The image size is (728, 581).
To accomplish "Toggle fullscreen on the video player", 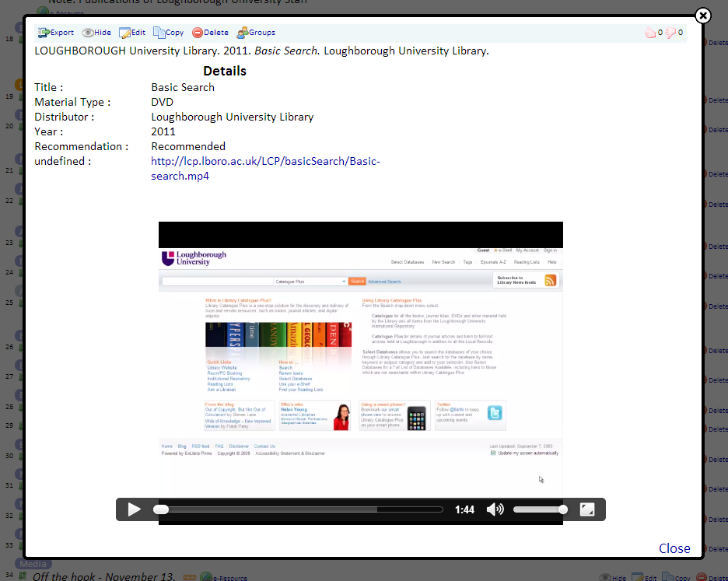I will [587, 509].
